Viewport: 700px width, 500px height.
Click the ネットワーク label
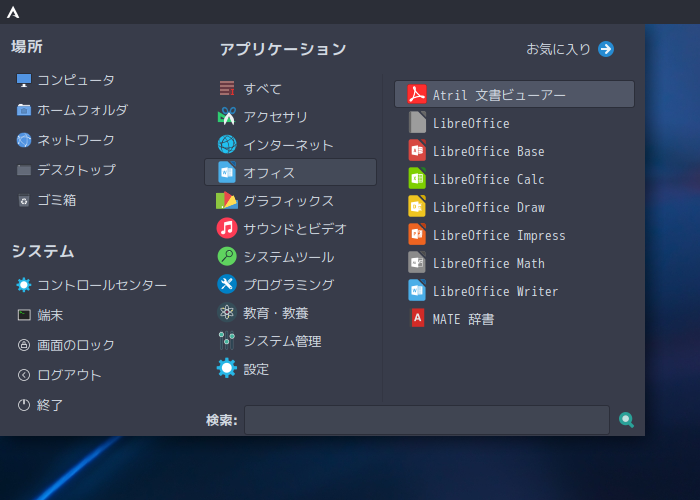[76, 140]
